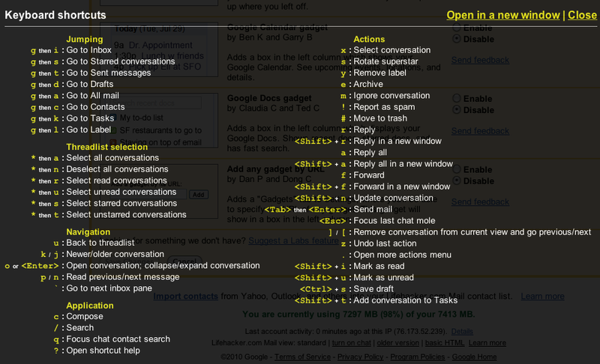Send feedback for Google Docs gadget
This screenshot has width=600, height=364.
pyautogui.click(x=480, y=131)
